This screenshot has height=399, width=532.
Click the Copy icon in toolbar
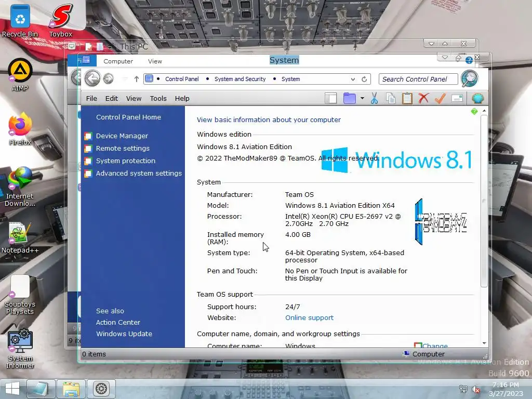(x=391, y=98)
